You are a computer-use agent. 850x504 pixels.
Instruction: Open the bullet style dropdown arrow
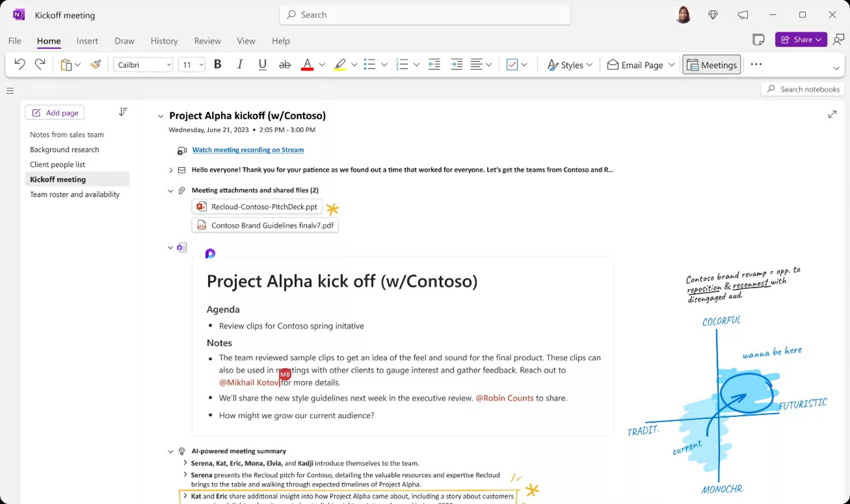point(384,65)
